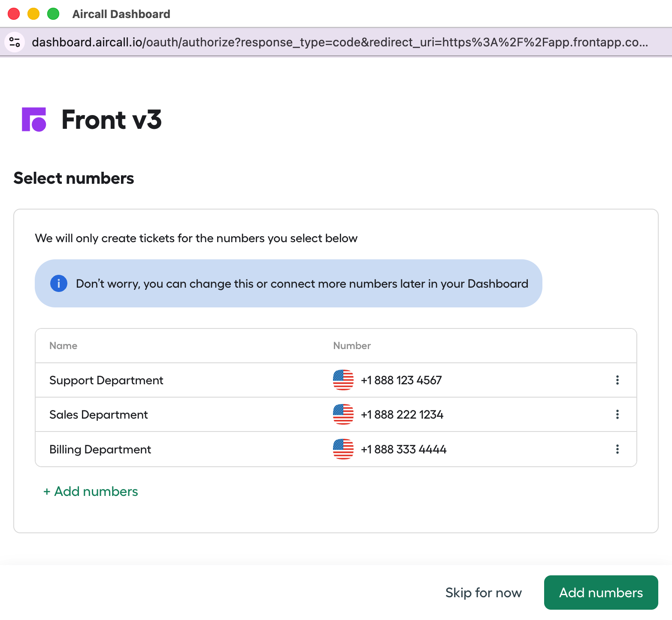Image resolution: width=672 pixels, height=620 pixels.
Task: Click the purple Front logo icon
Action: pyautogui.click(x=34, y=119)
